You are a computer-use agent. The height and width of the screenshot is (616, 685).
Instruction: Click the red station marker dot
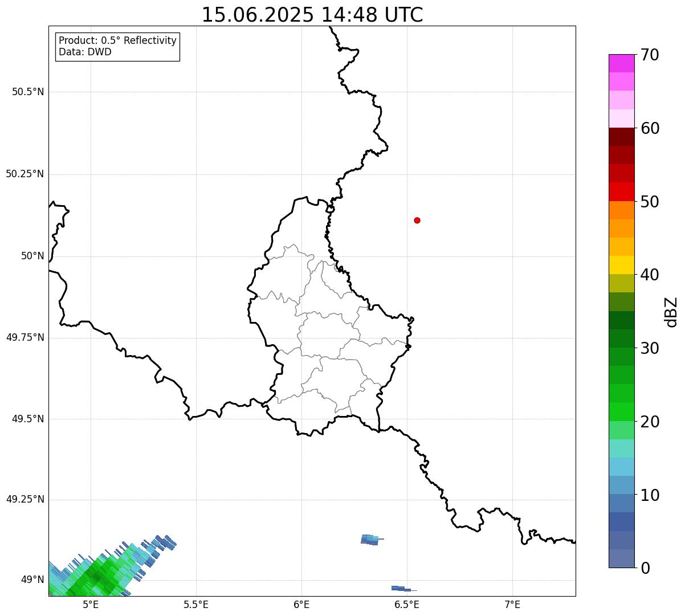417,220
